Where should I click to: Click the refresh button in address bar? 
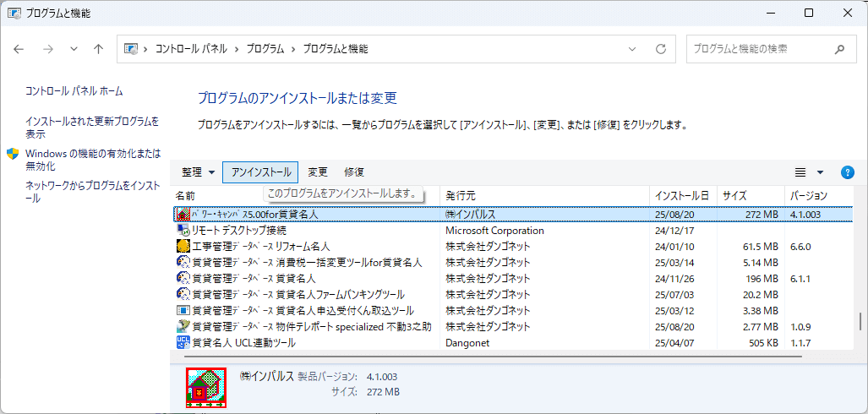point(661,49)
